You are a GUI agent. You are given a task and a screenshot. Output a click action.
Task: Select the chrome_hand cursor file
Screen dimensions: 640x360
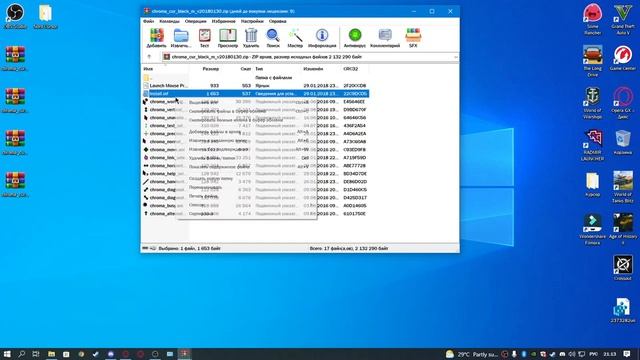[162, 182]
